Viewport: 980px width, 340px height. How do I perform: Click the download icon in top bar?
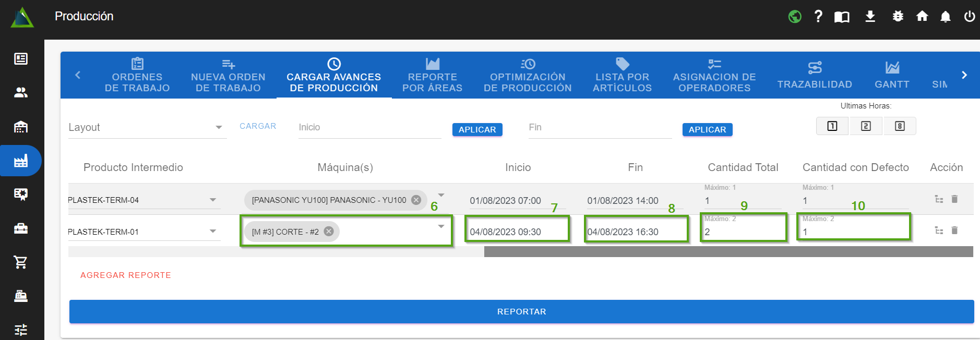coord(870,17)
